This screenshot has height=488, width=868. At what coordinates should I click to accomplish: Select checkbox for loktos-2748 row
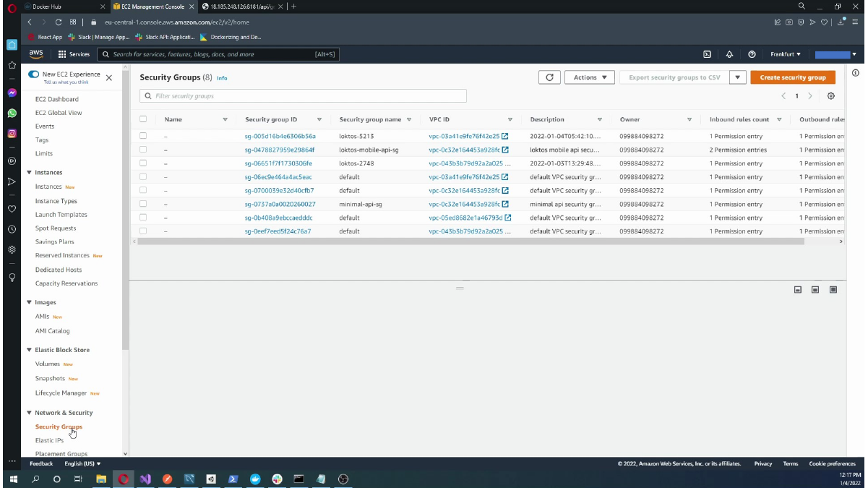click(143, 163)
